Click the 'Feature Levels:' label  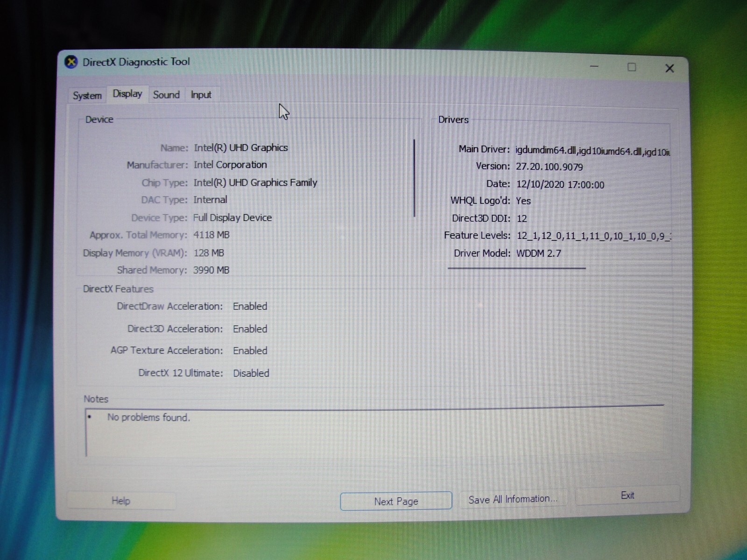[x=477, y=235]
